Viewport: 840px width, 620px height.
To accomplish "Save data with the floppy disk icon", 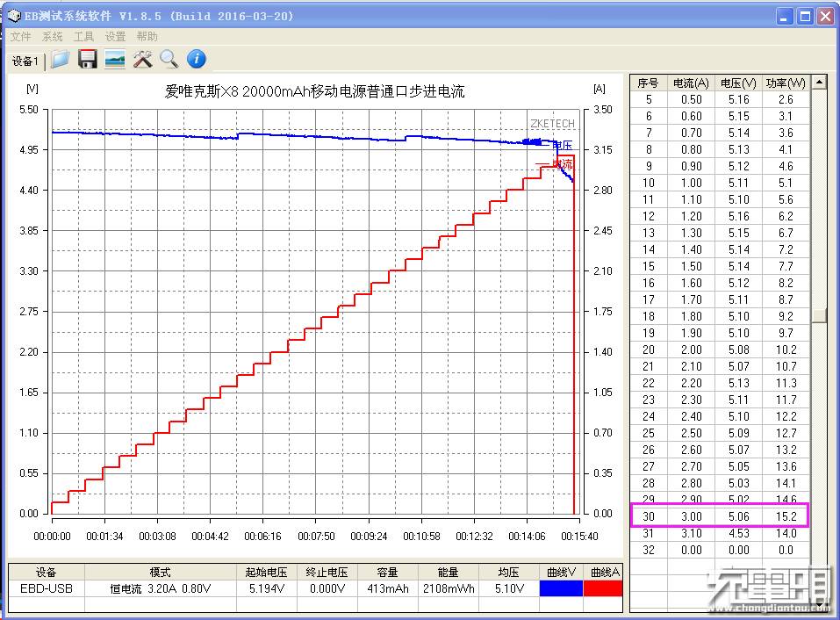I will [x=87, y=59].
